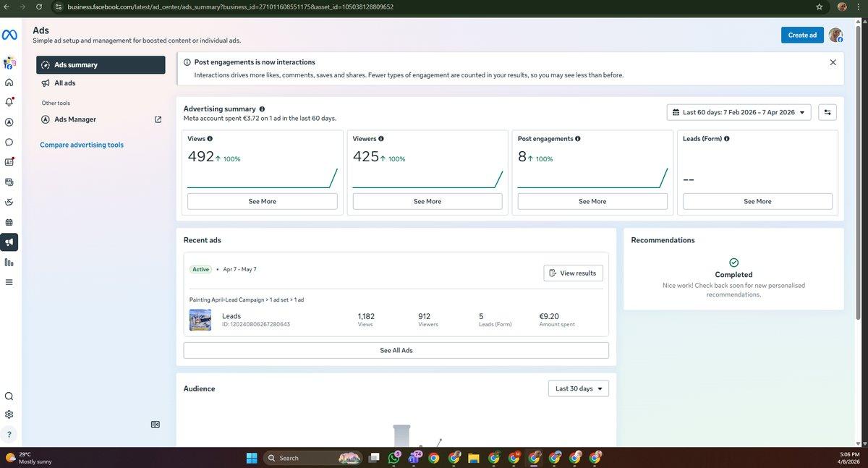Open Inbox speech bubble icon
The height and width of the screenshot is (468, 868).
[x=9, y=142]
